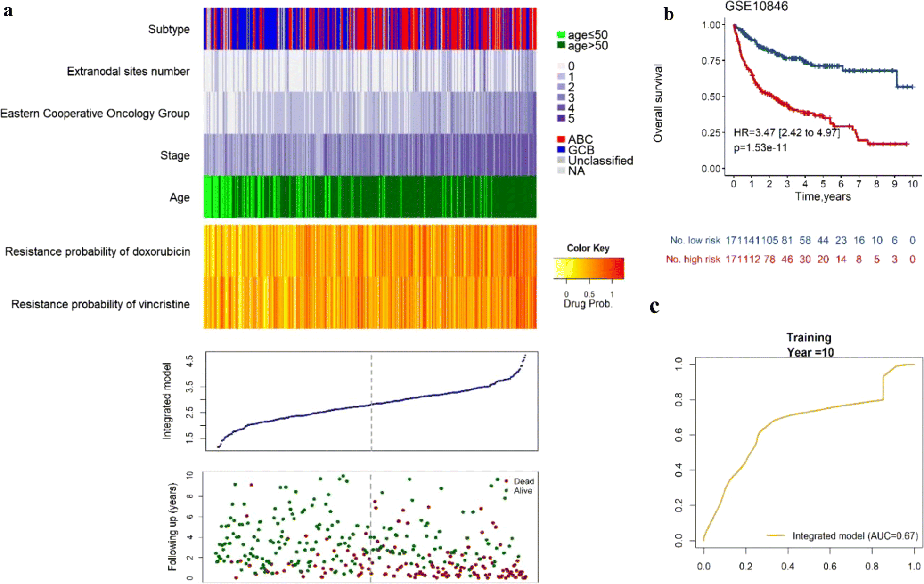This screenshot has height=584, width=924.
Task: Click the Unclassified legend text
Action: [x=600, y=161]
